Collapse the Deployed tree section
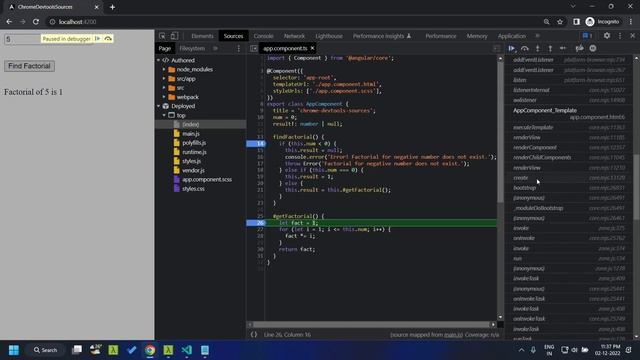Image resolution: width=640 pixels, height=360 pixels. tap(159, 106)
